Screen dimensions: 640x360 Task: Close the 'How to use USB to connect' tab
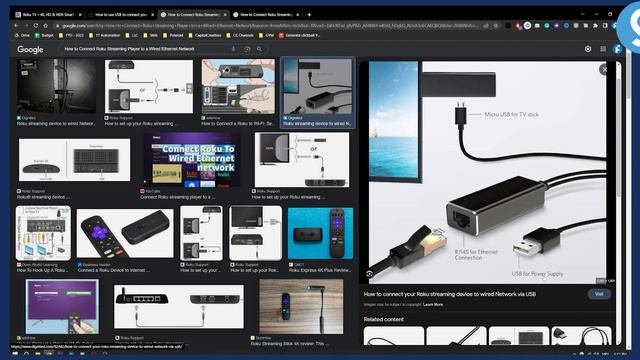[x=153, y=15]
